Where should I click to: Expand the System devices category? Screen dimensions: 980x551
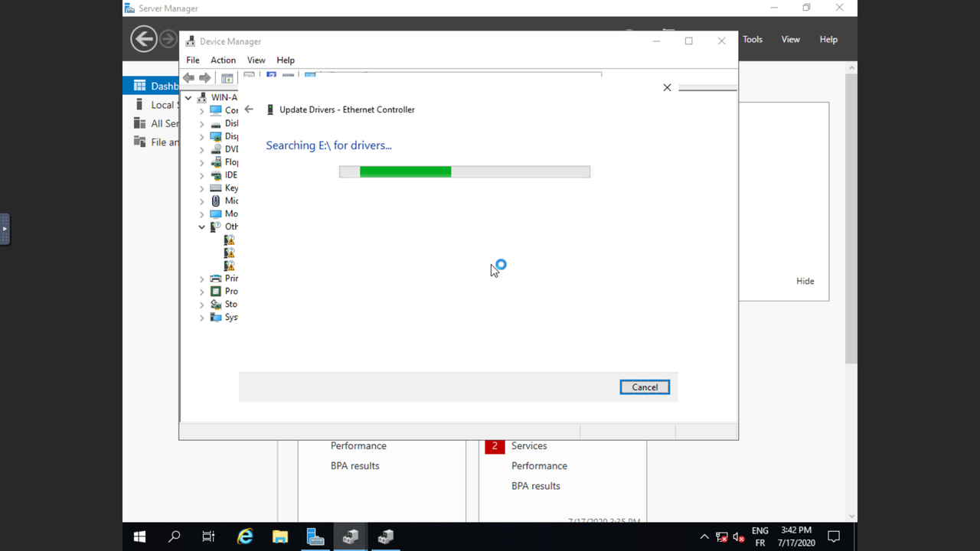[x=202, y=318]
